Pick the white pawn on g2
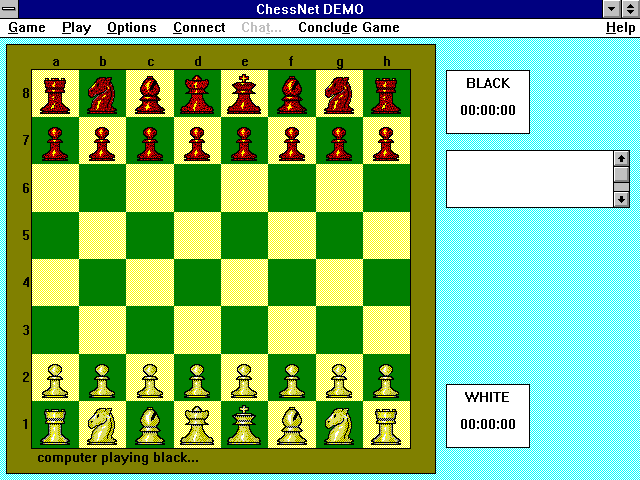 (x=339, y=381)
